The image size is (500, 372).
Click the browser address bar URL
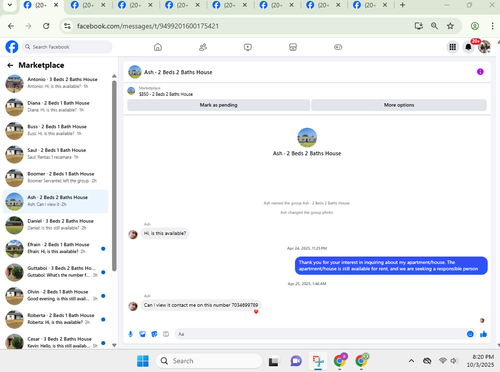(x=148, y=26)
